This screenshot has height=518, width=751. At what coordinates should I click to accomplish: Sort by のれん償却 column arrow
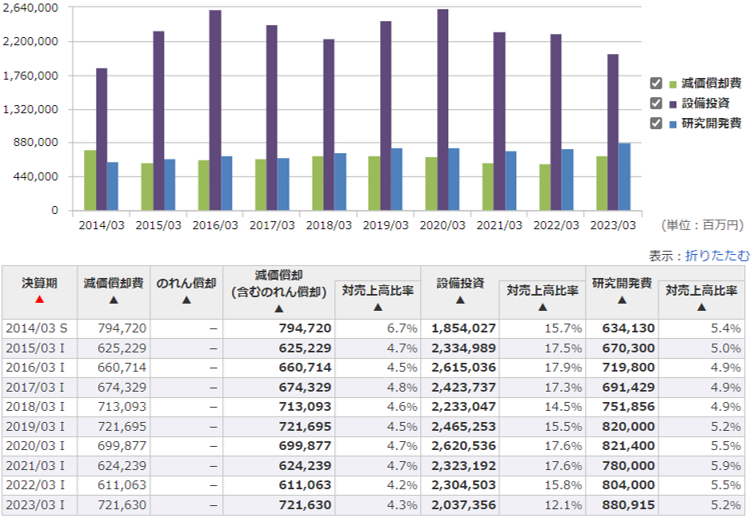[187, 299]
